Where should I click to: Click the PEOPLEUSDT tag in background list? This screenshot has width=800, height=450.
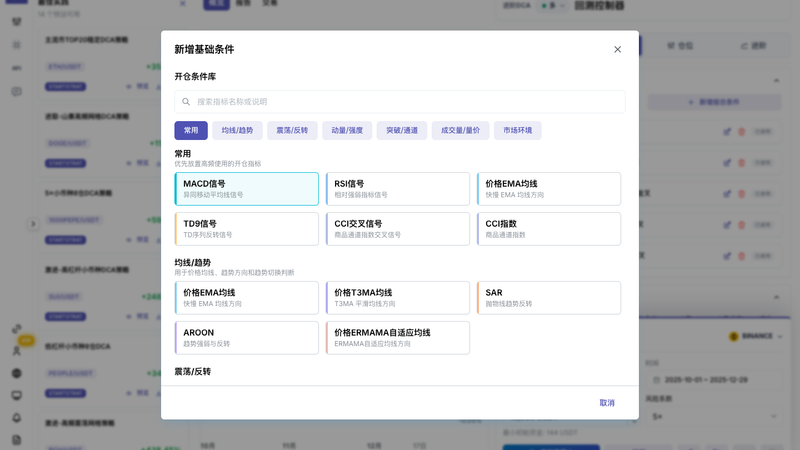70,373
